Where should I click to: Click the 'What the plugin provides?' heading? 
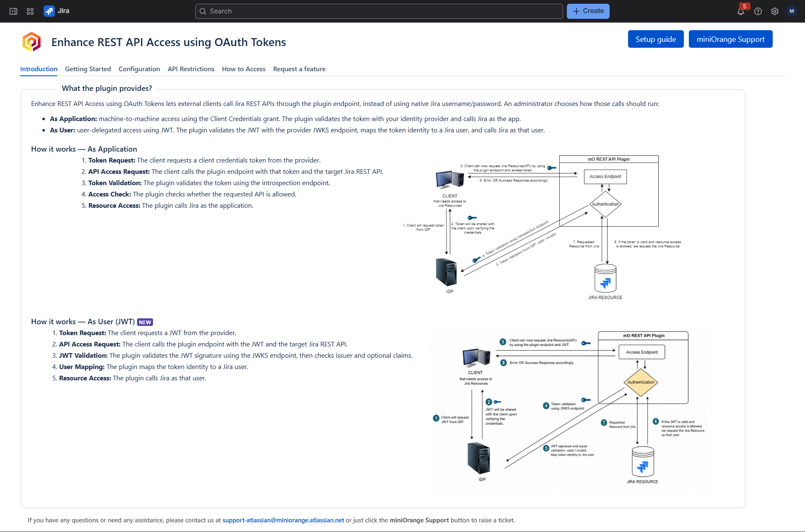107,88
